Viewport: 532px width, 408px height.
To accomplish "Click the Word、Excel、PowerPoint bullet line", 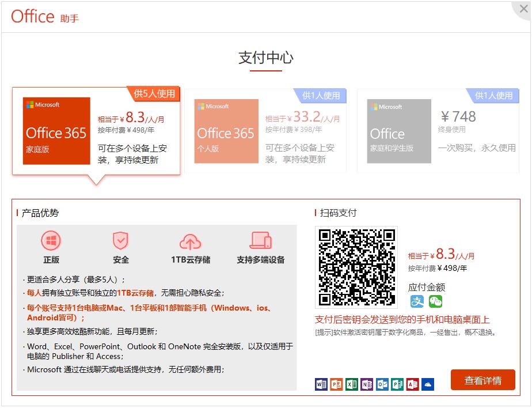I will [x=160, y=352].
